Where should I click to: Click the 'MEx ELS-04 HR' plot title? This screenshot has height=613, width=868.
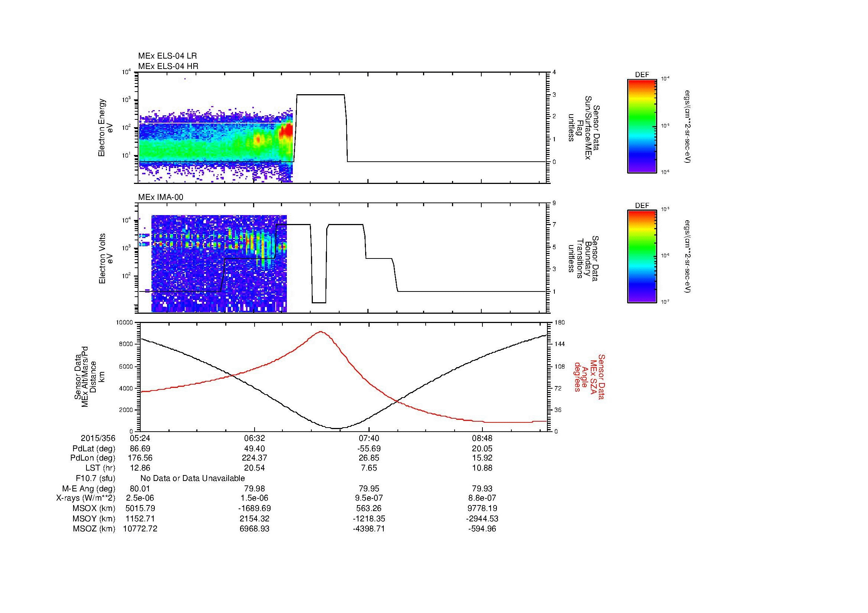(x=168, y=66)
